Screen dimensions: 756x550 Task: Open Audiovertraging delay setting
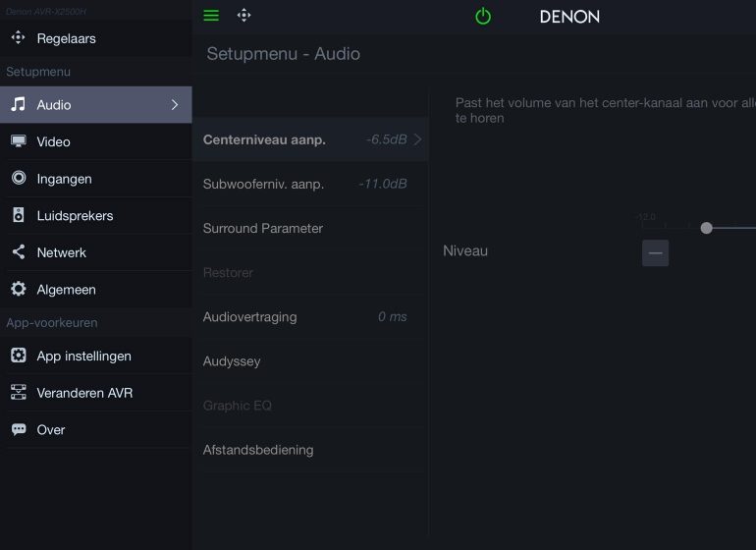pyautogui.click(x=304, y=316)
